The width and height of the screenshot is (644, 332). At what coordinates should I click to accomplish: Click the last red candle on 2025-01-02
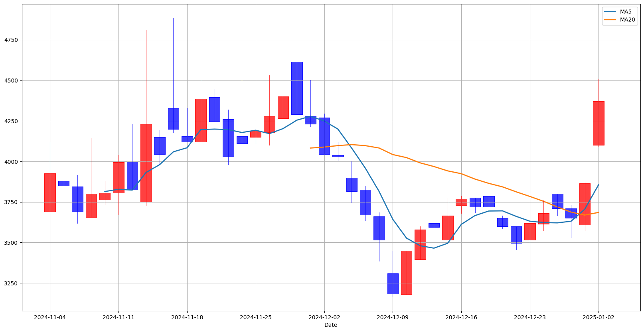click(598, 123)
